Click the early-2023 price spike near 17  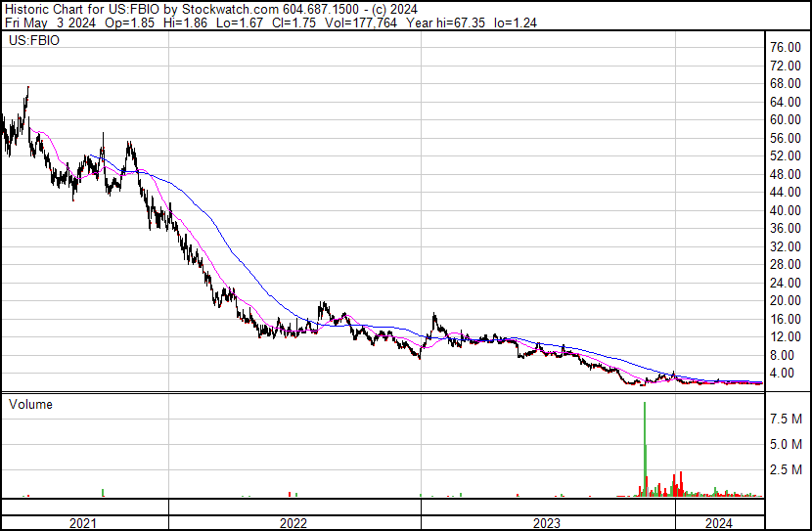pos(434,315)
